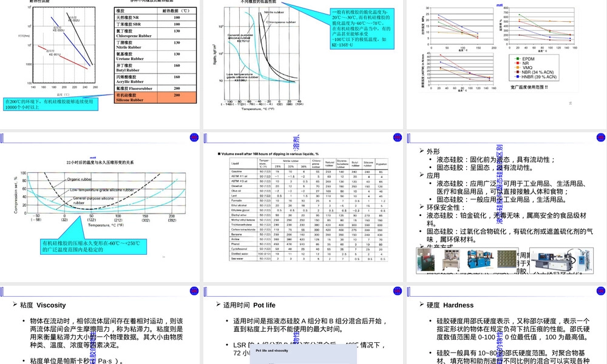Click the NBR (34 % ACN) legend entry
Viewport: 607px width, 364px height.
(x=534, y=72)
